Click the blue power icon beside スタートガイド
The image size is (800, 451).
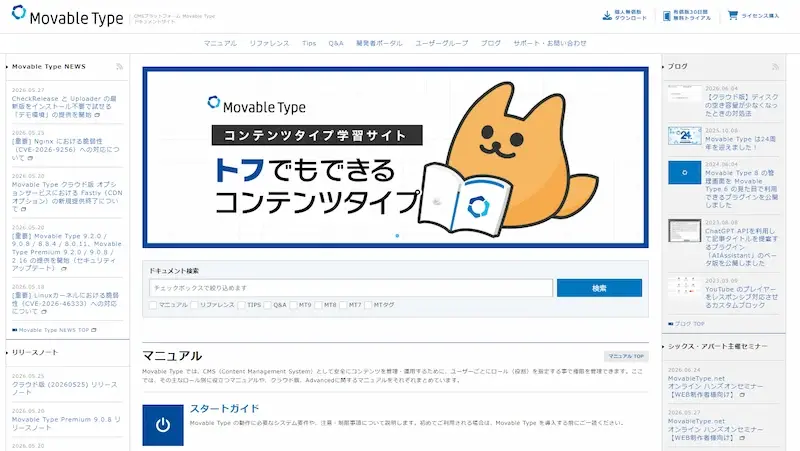(163, 425)
